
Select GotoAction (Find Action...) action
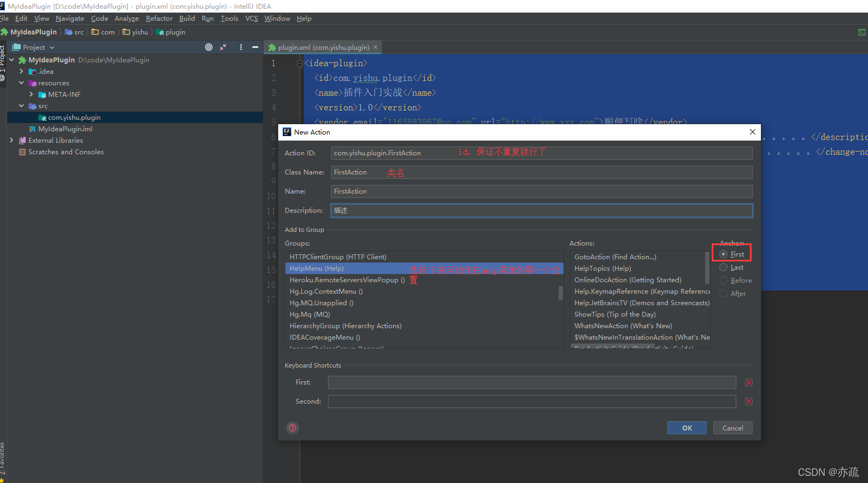637,257
